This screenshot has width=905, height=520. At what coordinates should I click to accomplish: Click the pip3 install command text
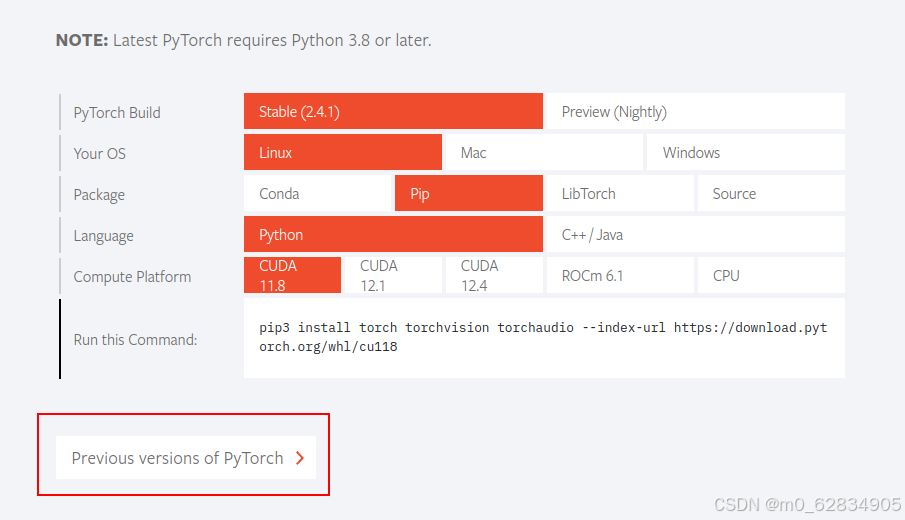point(543,337)
